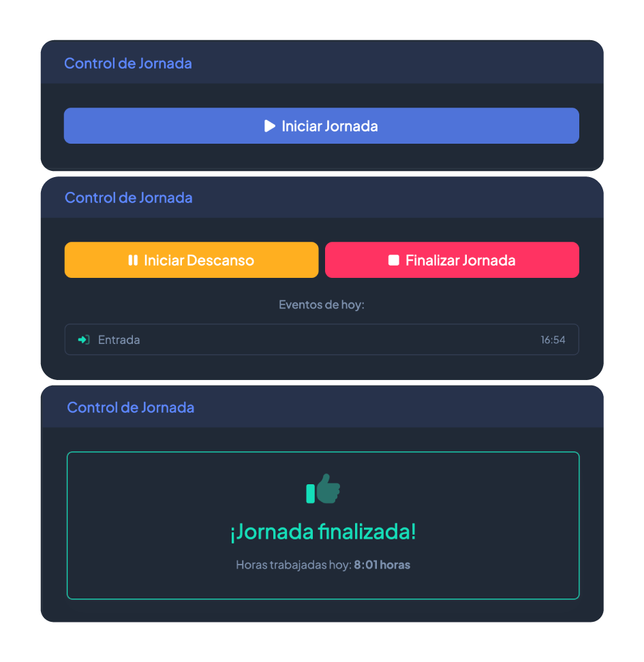Select the Entrada event row
This screenshot has width=644, height=662.
coord(322,339)
